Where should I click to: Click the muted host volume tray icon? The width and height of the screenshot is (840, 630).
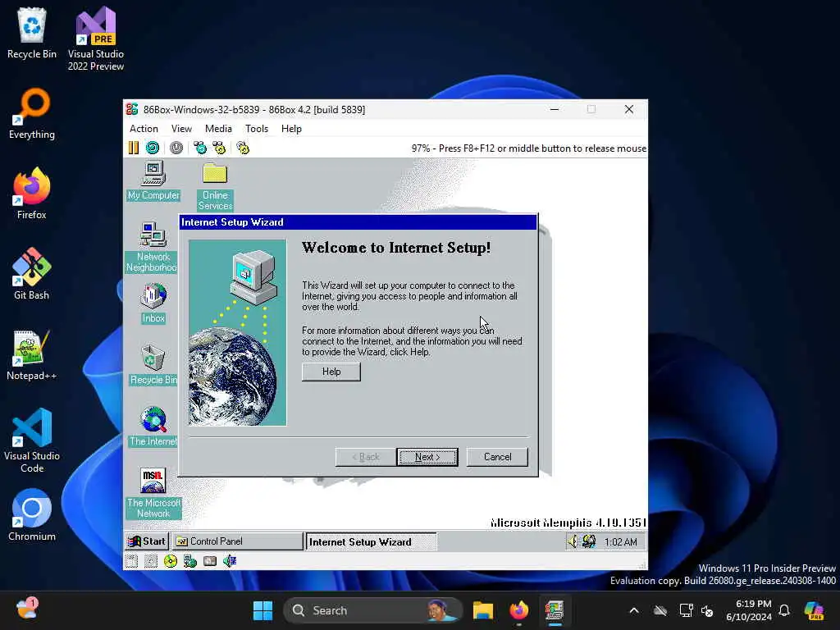[x=707, y=610]
